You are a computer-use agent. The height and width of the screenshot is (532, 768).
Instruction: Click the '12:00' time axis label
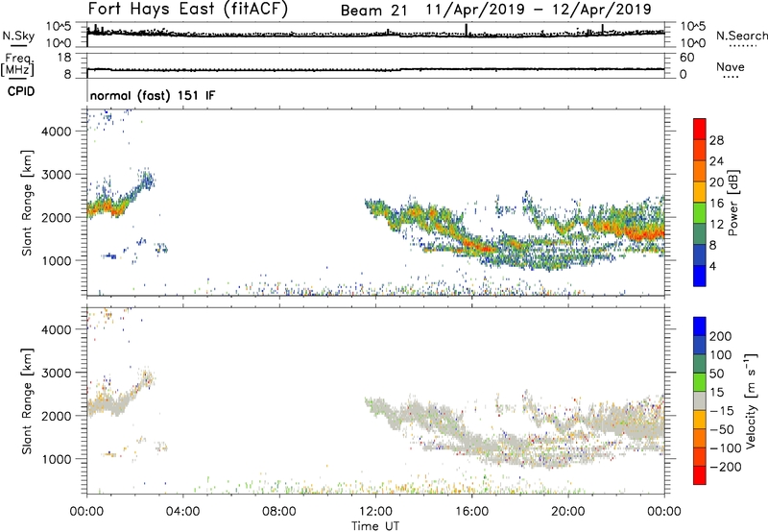375,512
